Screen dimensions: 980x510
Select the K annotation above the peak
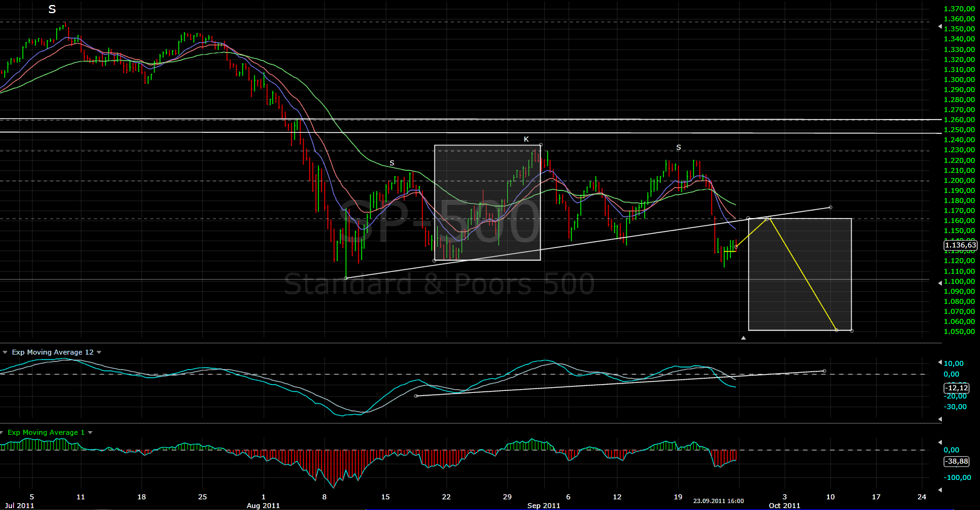[526, 139]
